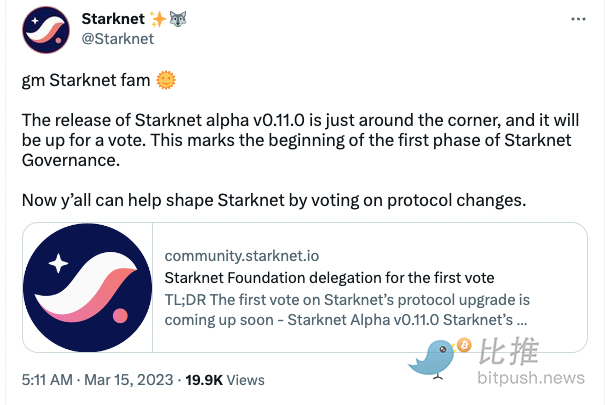Click the sun emoji after 'Starknet fam'
Viewport: 605px width, 405px height.
click(166, 80)
